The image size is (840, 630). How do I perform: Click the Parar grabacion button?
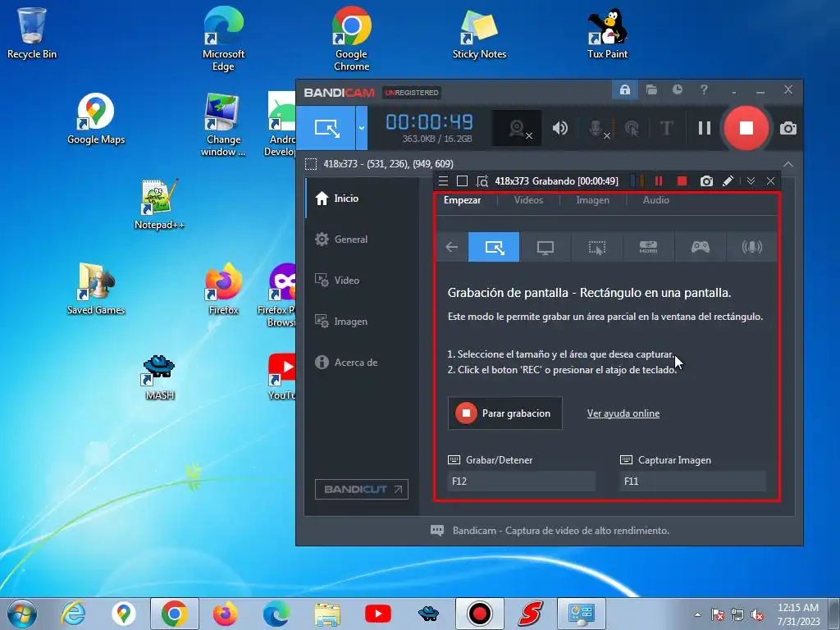(x=504, y=413)
